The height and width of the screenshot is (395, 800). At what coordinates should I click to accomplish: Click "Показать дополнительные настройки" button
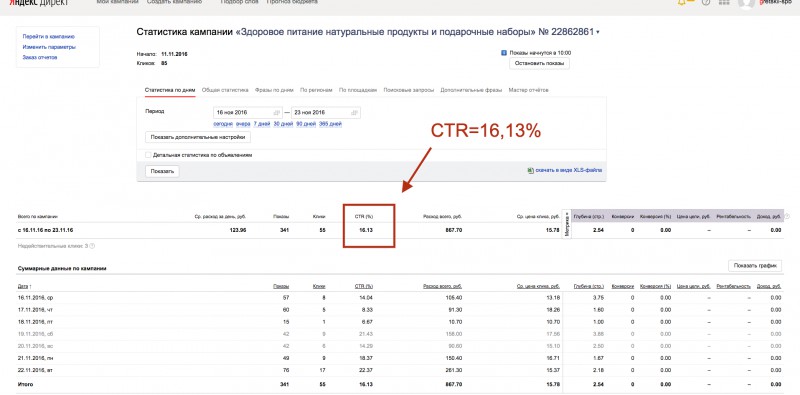tap(198, 137)
